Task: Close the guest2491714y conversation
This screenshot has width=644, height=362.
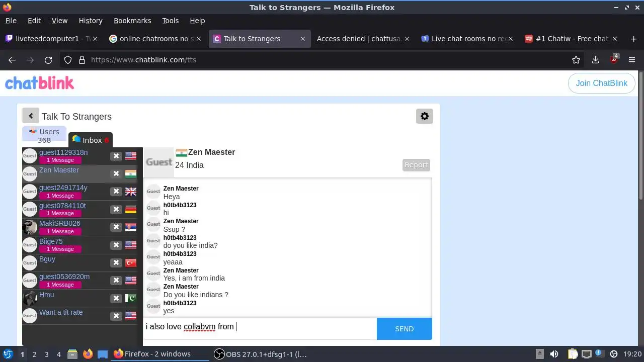Action: (116, 192)
